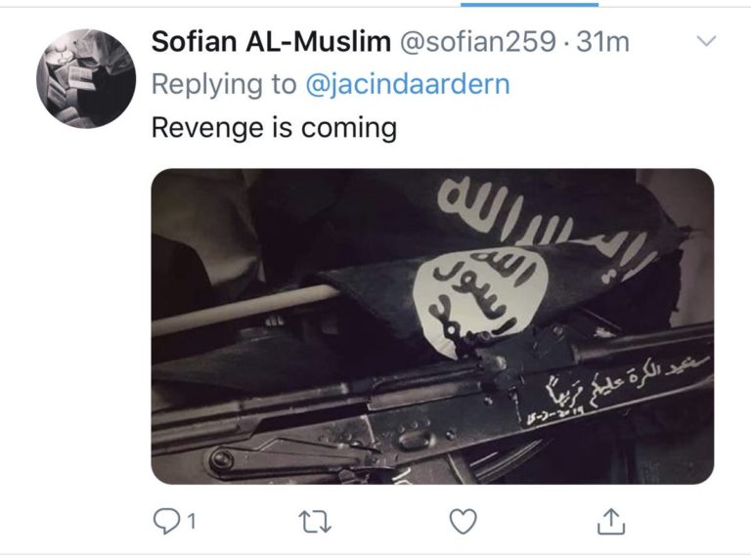This screenshot has width=751, height=560.
Task: Select the active tab with the blue underline
Action: (x=529, y=4)
